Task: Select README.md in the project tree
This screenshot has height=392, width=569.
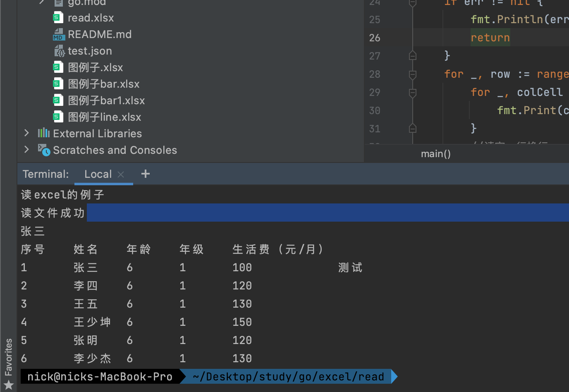Action: tap(100, 34)
